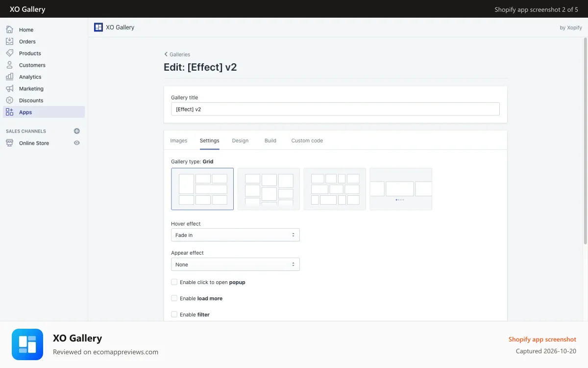588x368 pixels.
Task: Click the Marketing megaphone icon
Action: pyautogui.click(x=9, y=88)
